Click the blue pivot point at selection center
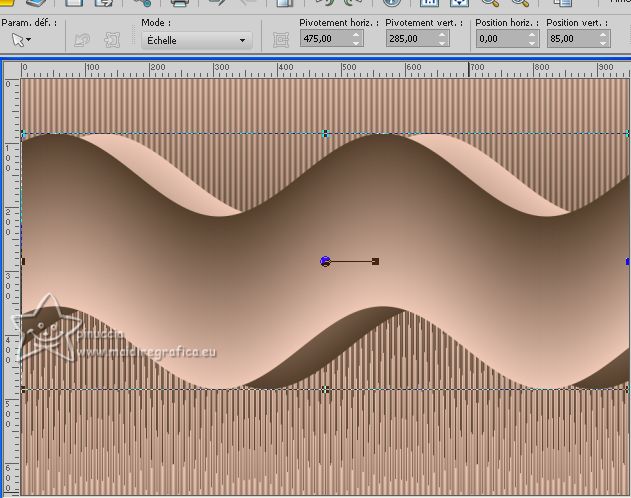This screenshot has width=631, height=498. pos(325,261)
